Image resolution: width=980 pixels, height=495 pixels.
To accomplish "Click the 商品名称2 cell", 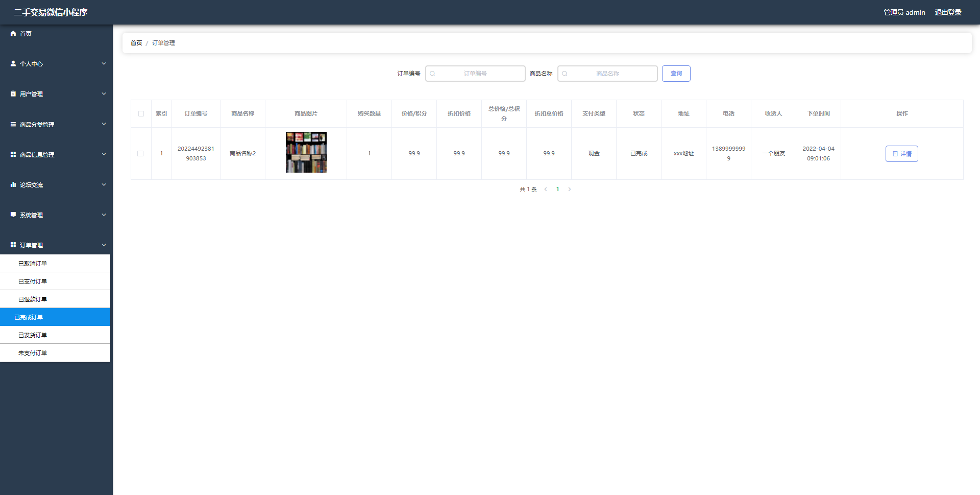I will (x=242, y=153).
